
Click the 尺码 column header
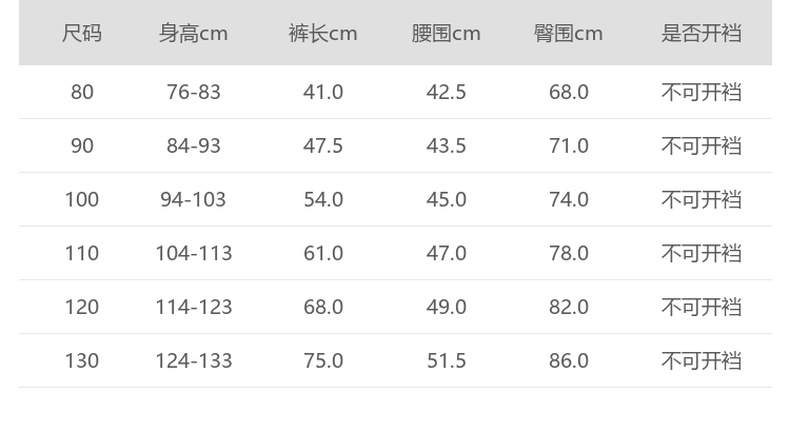[x=82, y=33]
